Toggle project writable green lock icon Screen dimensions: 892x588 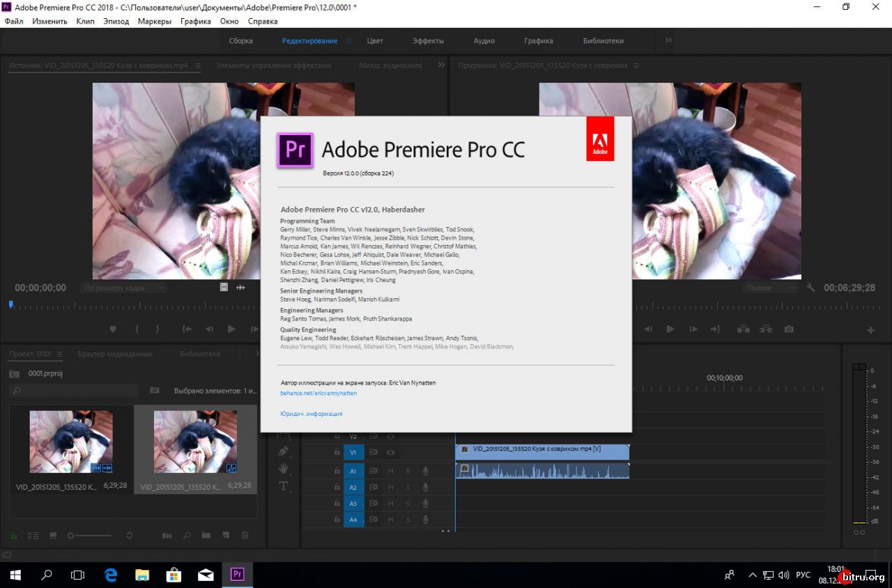tap(14, 536)
